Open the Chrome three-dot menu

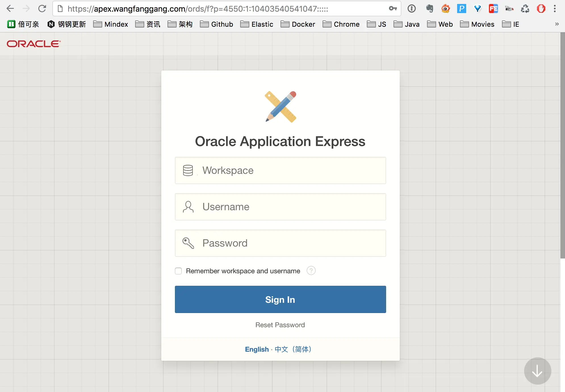click(554, 9)
